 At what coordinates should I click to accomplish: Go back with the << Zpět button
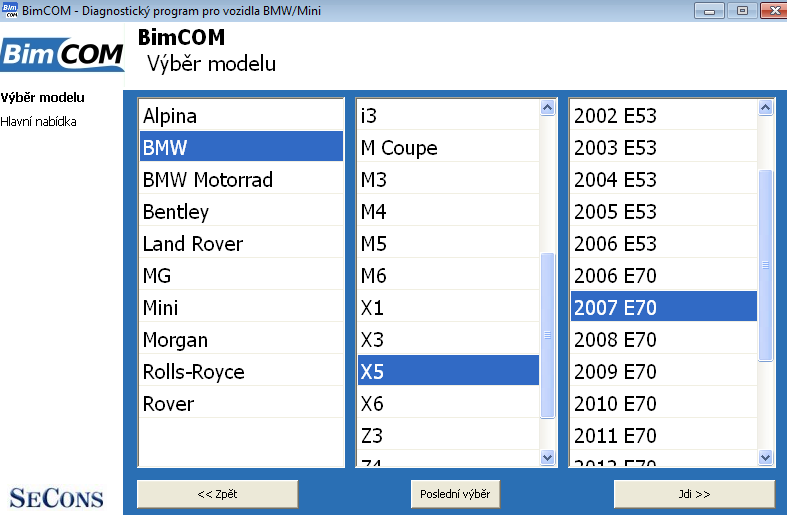[217, 494]
